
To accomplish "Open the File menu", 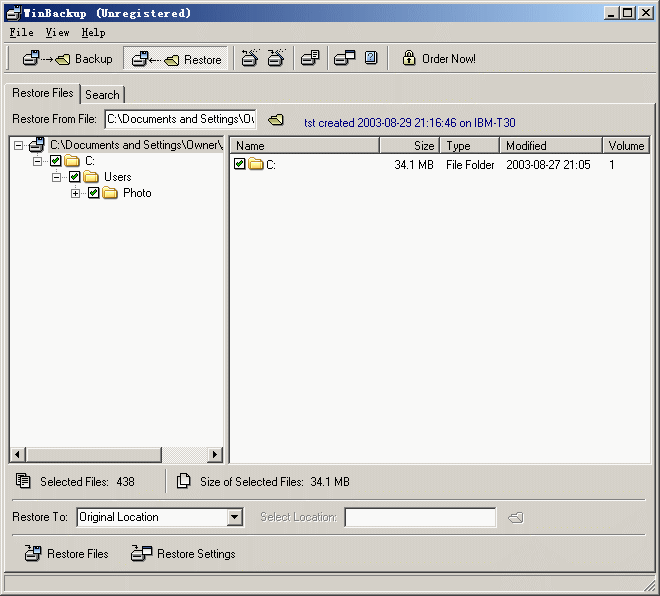I will click(21, 33).
